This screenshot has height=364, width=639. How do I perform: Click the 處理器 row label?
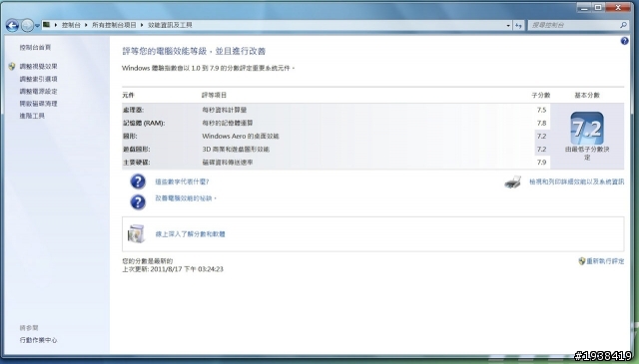click(133, 110)
